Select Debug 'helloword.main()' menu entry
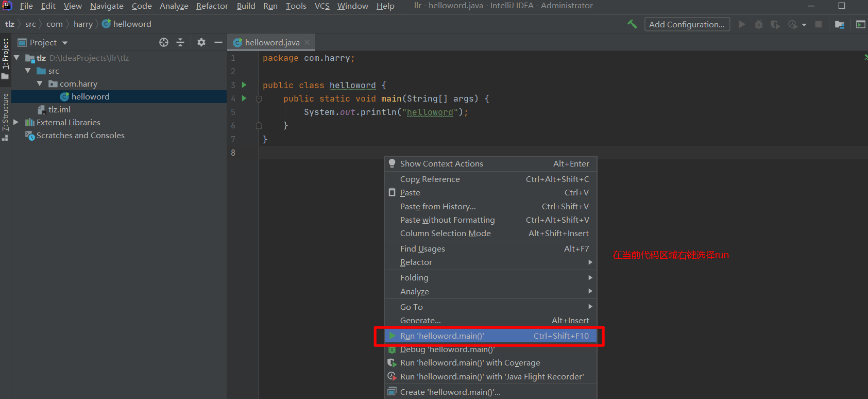This screenshot has height=399, width=868. pos(491,350)
